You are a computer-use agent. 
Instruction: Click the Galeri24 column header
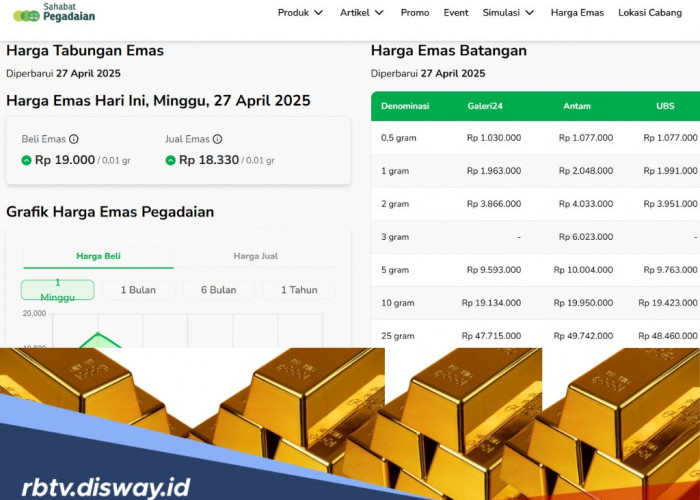pyautogui.click(x=485, y=106)
